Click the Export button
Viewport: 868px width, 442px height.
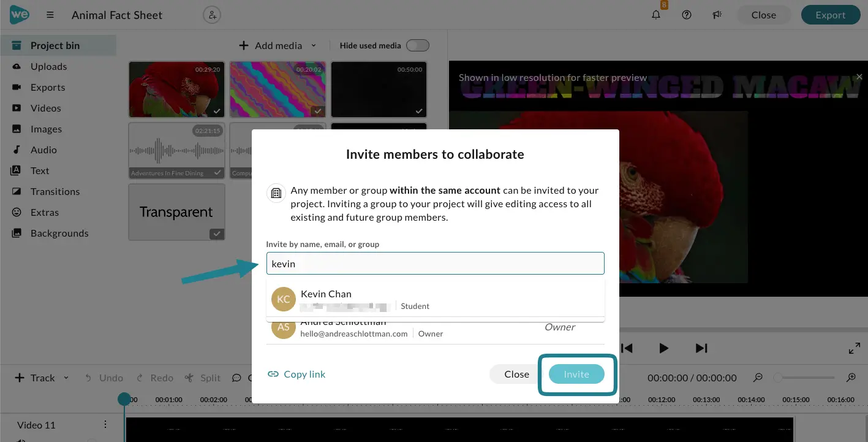[x=830, y=15]
